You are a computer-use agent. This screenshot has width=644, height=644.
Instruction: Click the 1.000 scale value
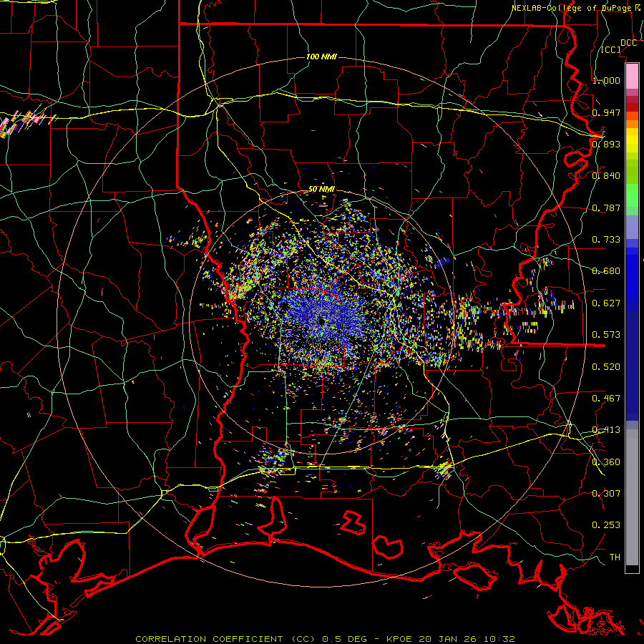click(606, 80)
